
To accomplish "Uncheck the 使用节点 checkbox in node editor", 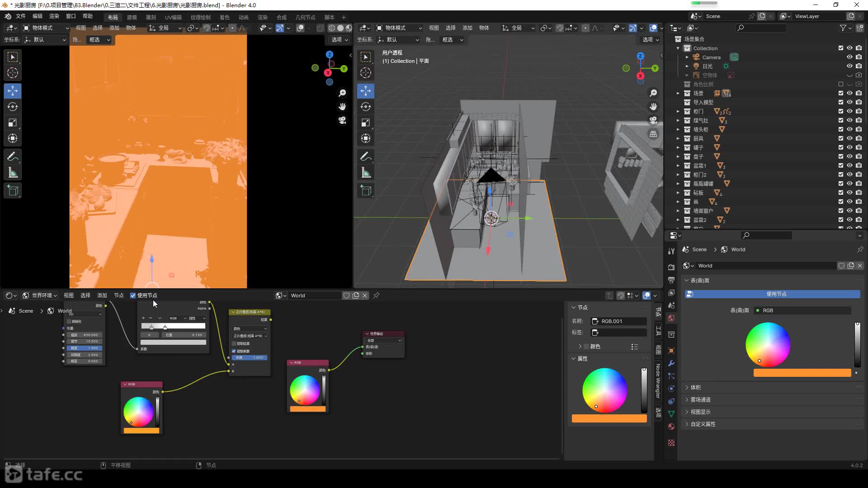I will (133, 296).
